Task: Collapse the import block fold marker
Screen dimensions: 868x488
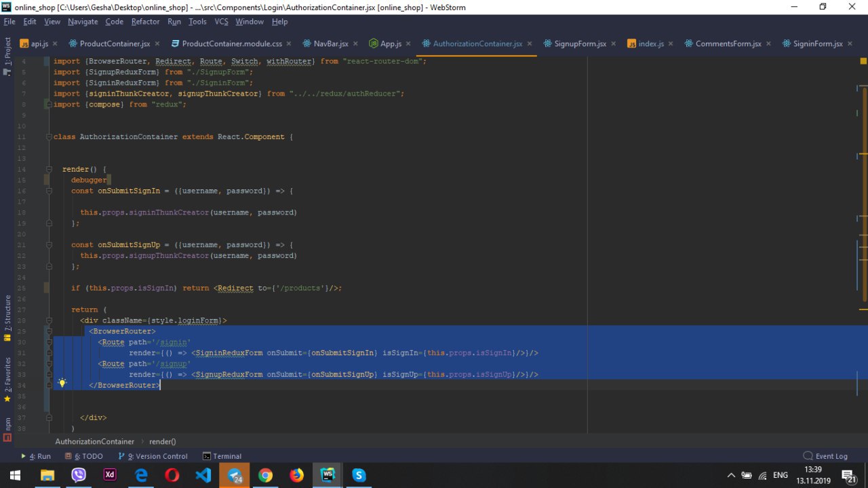Action: pyautogui.click(x=48, y=105)
